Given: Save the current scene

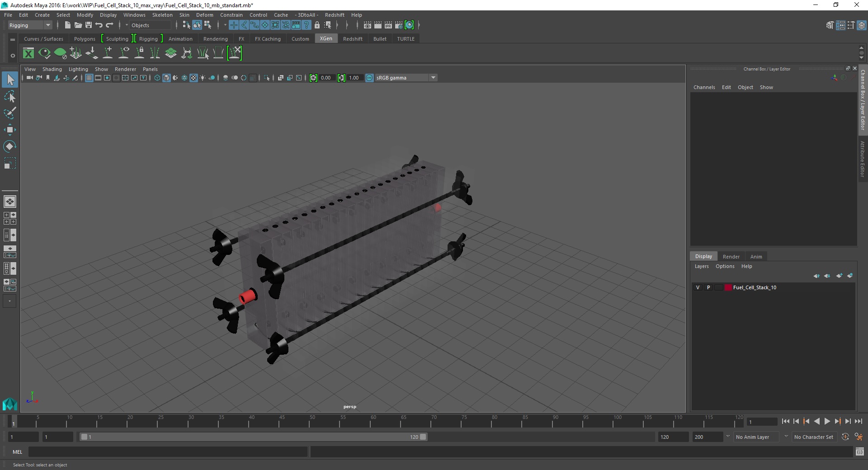Looking at the screenshot, I should coord(89,25).
